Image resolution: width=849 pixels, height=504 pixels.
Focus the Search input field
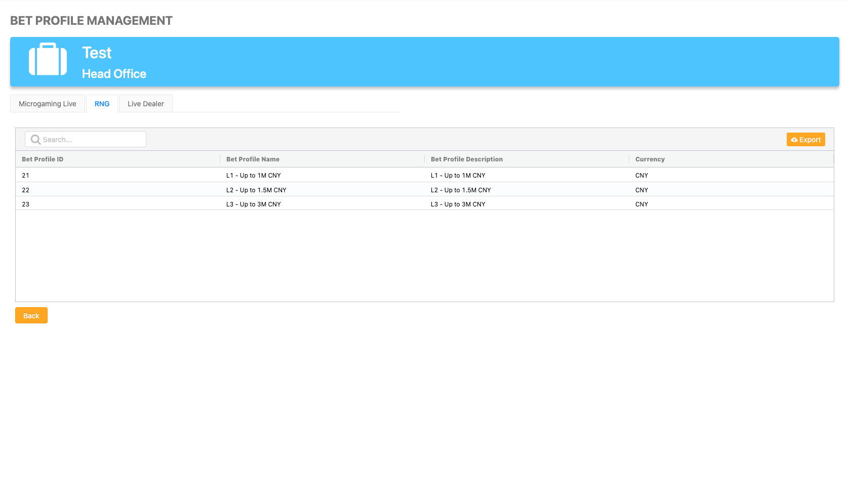pos(91,140)
